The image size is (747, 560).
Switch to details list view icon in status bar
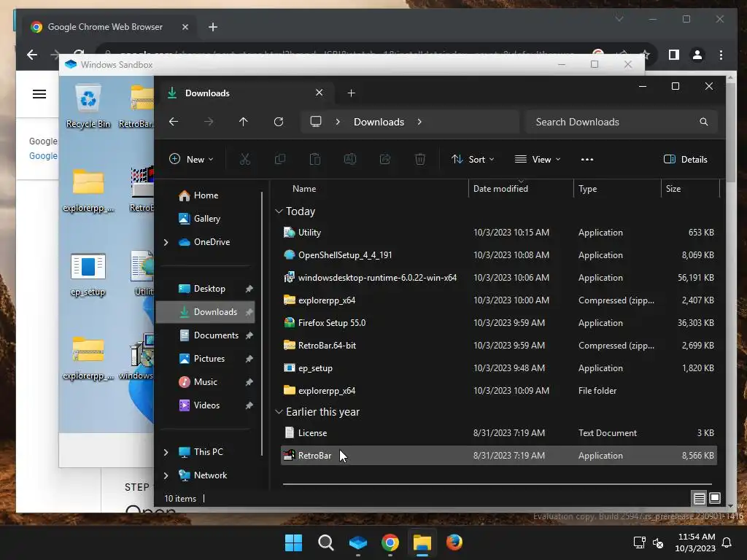699,499
